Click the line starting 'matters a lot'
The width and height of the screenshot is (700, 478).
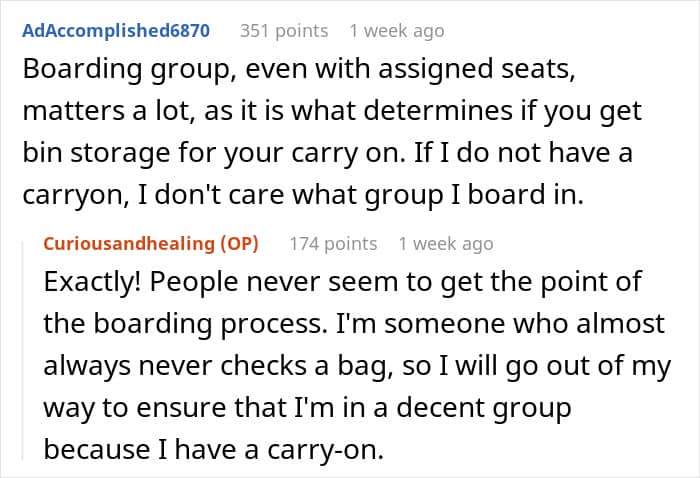pos(332,111)
